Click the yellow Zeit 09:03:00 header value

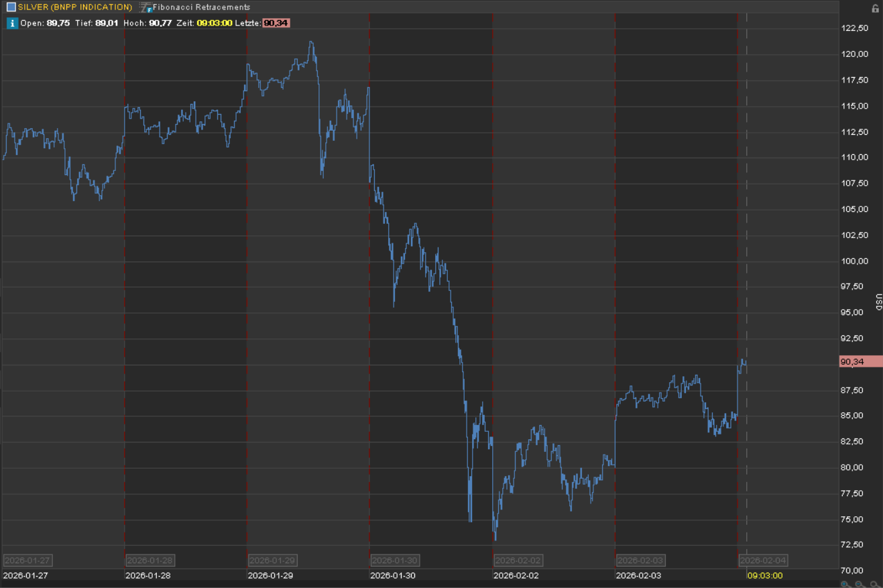point(214,23)
